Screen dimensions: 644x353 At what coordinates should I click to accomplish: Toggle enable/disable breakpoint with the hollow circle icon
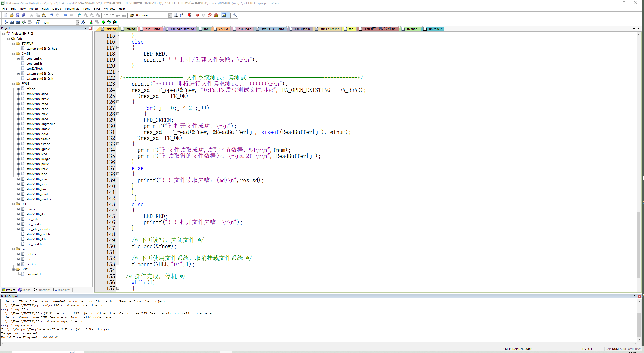point(204,15)
